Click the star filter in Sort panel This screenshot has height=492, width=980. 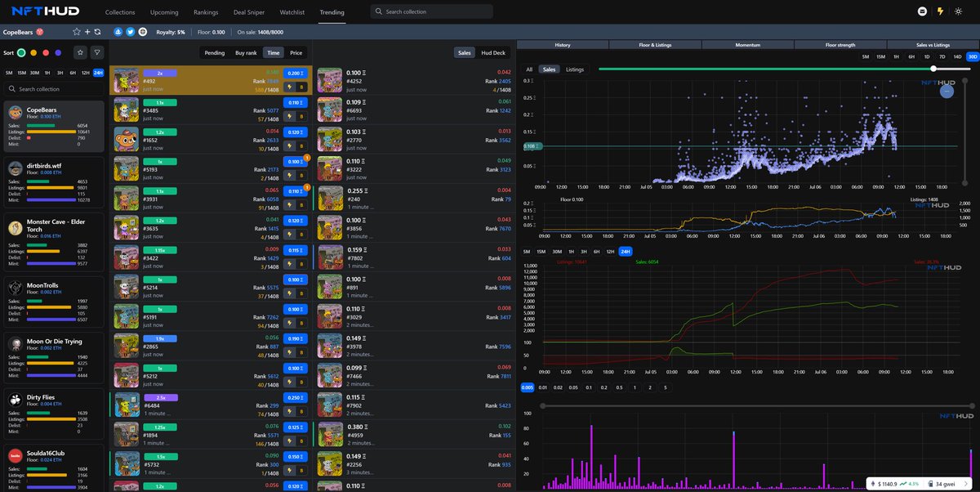pos(80,52)
